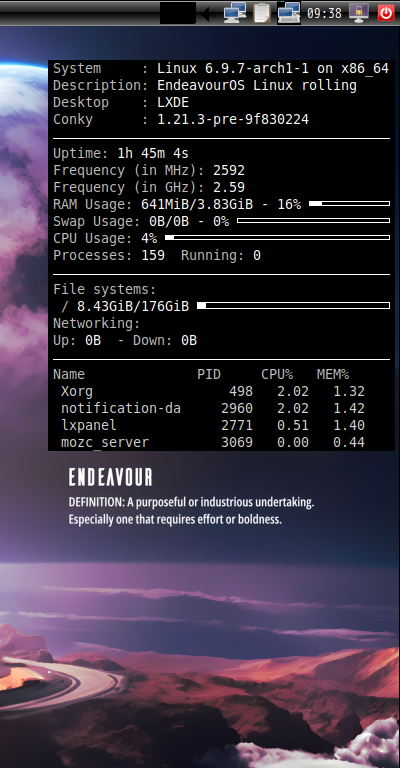The height and width of the screenshot is (768, 400).
Task: Click the CPU usage monitor black graph
Action: [x=178, y=13]
